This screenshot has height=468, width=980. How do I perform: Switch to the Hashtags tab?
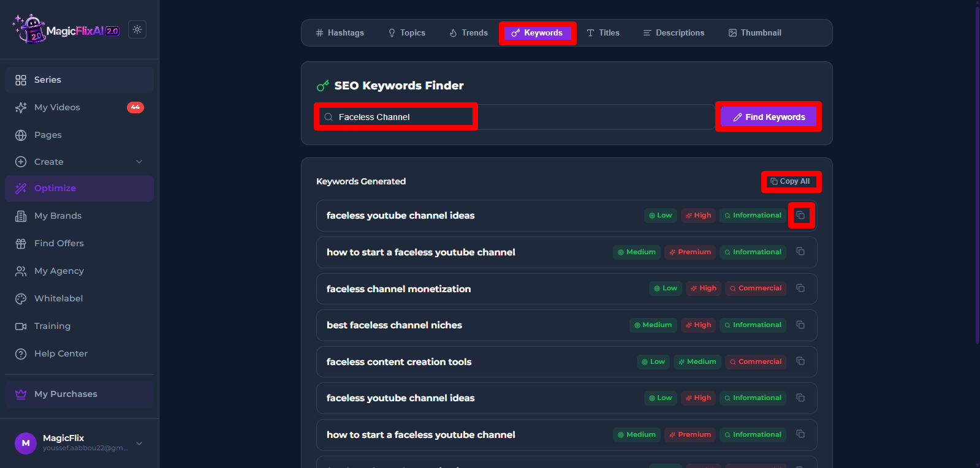click(x=340, y=32)
